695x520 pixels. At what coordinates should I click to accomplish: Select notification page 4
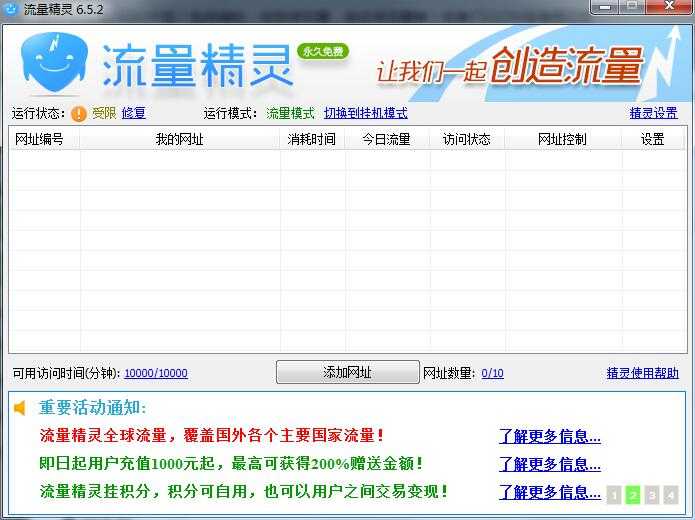[x=671, y=494]
